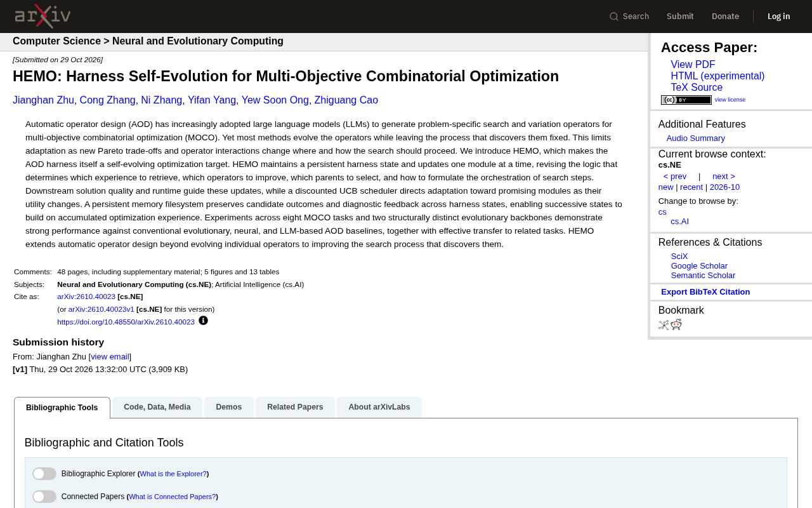The height and width of the screenshot is (508, 812).
Task: Open the Demos tab
Action: pyautogui.click(x=229, y=407)
